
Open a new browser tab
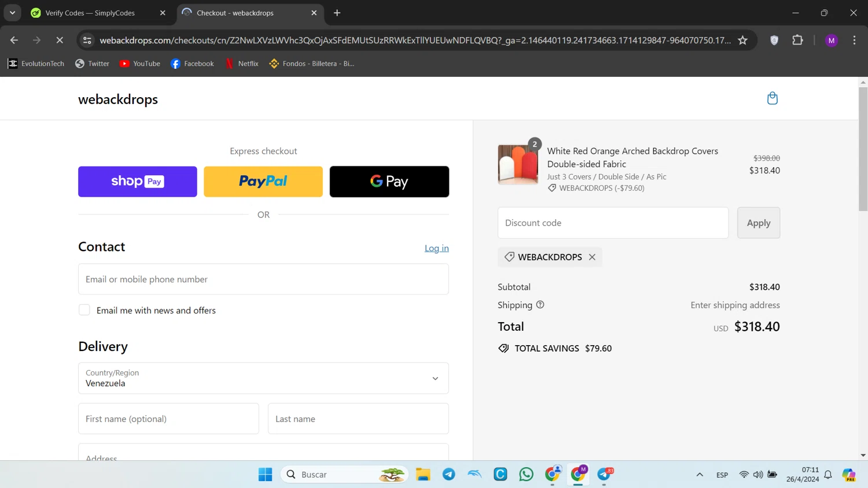[x=337, y=13]
